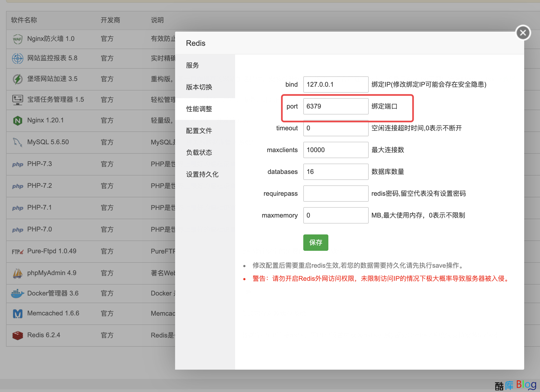
Task: Click the Redis 6.2.4 name
Action: (44, 335)
